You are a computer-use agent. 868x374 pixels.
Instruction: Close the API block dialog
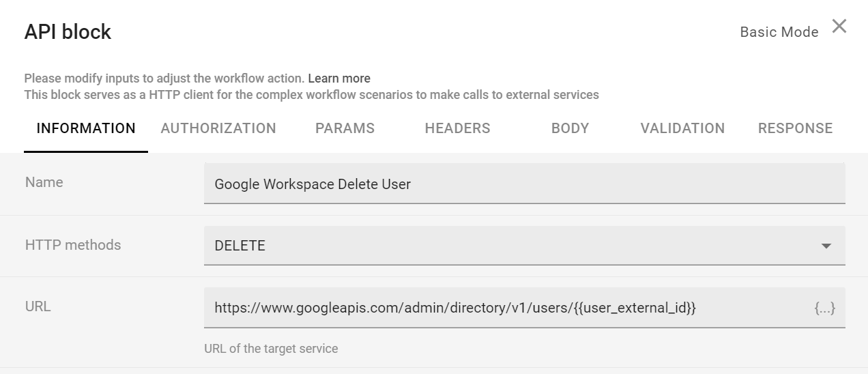[839, 27]
